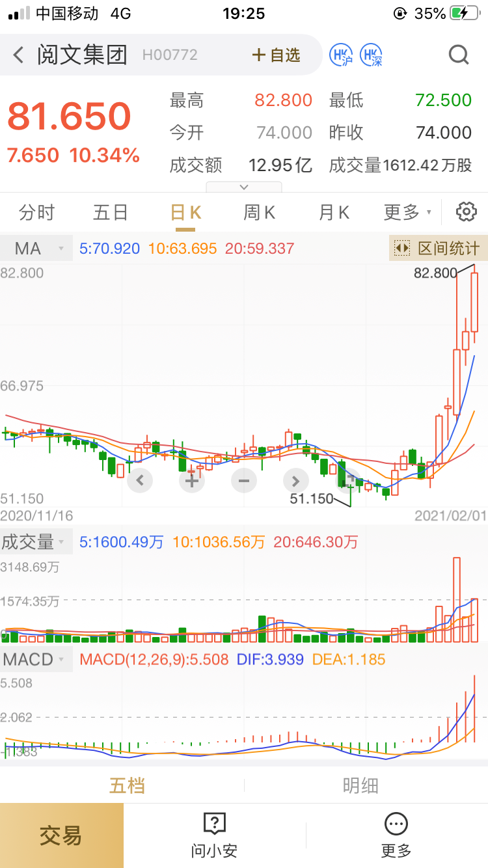Select the 周K chart tab
The height and width of the screenshot is (868, 488).
[259, 213]
